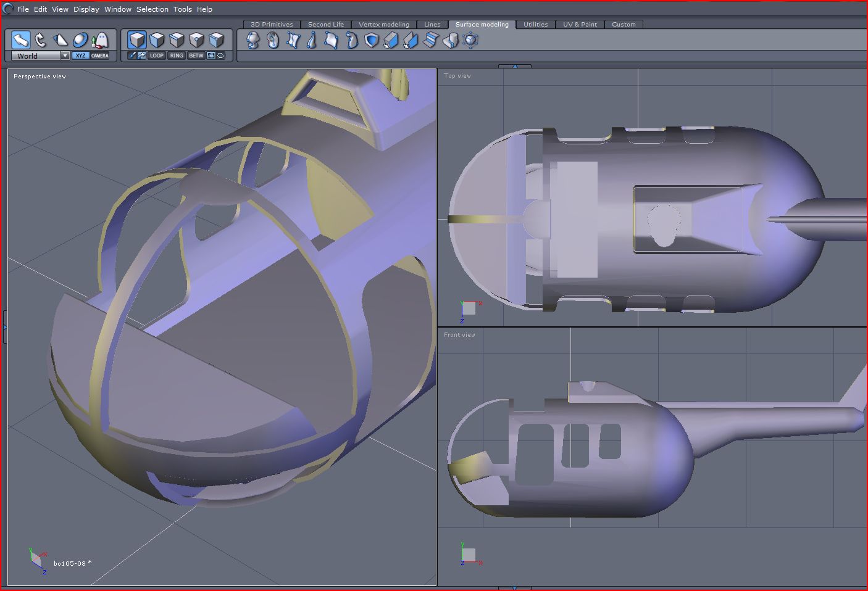The width and height of the screenshot is (868, 591).
Task: Toggle LOOP selection mode
Action: click(157, 56)
